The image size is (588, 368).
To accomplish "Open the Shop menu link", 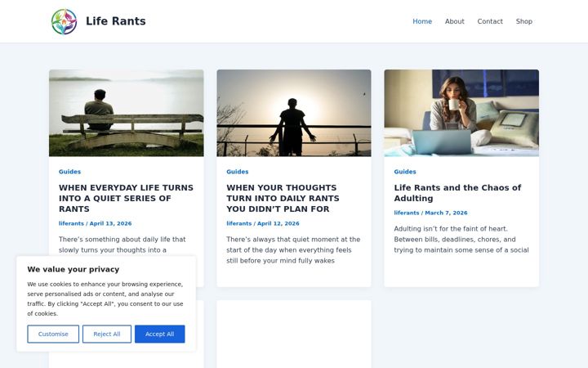I will tap(523, 21).
